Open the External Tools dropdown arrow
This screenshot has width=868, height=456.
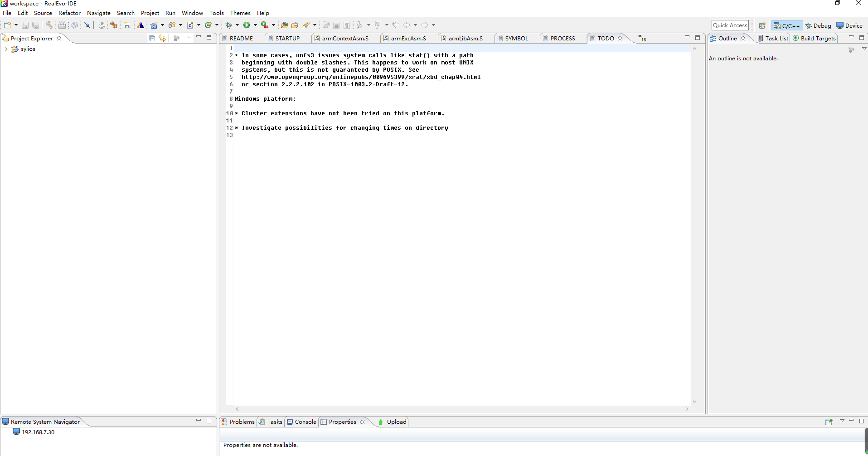(x=273, y=25)
